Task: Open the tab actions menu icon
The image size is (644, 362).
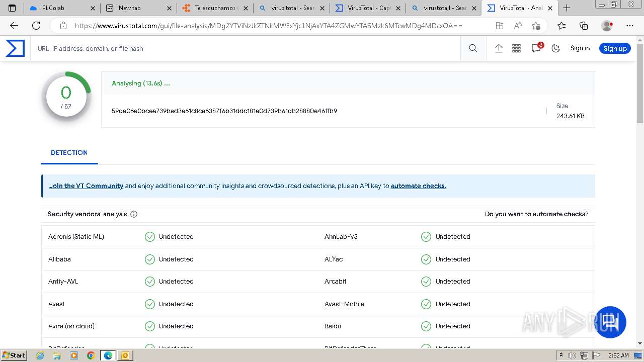Action: [12, 8]
